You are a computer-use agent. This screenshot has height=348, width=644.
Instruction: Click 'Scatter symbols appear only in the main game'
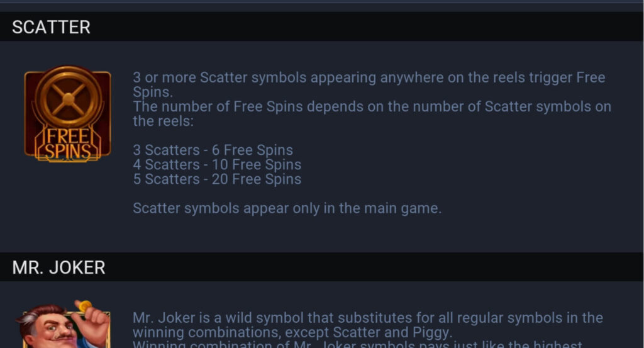(x=287, y=208)
